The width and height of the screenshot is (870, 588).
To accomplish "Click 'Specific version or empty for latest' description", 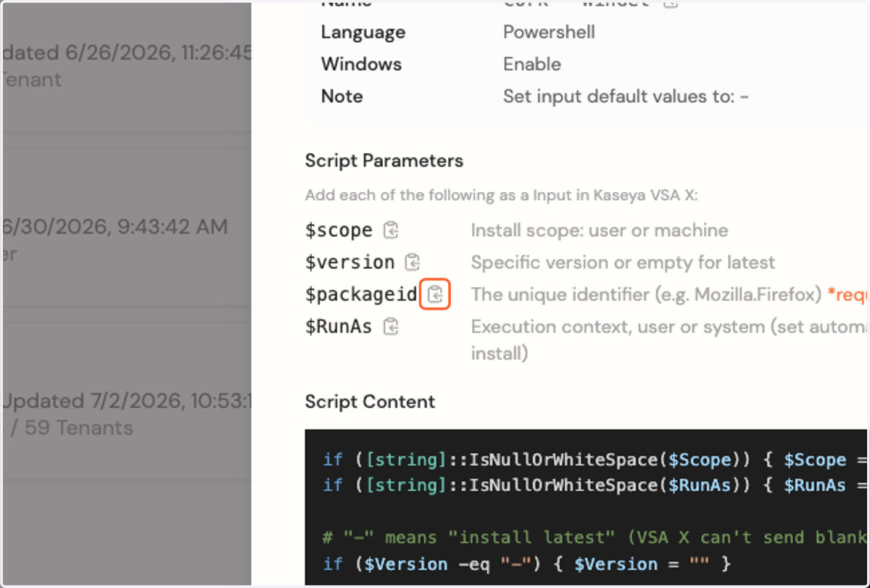I will point(623,262).
